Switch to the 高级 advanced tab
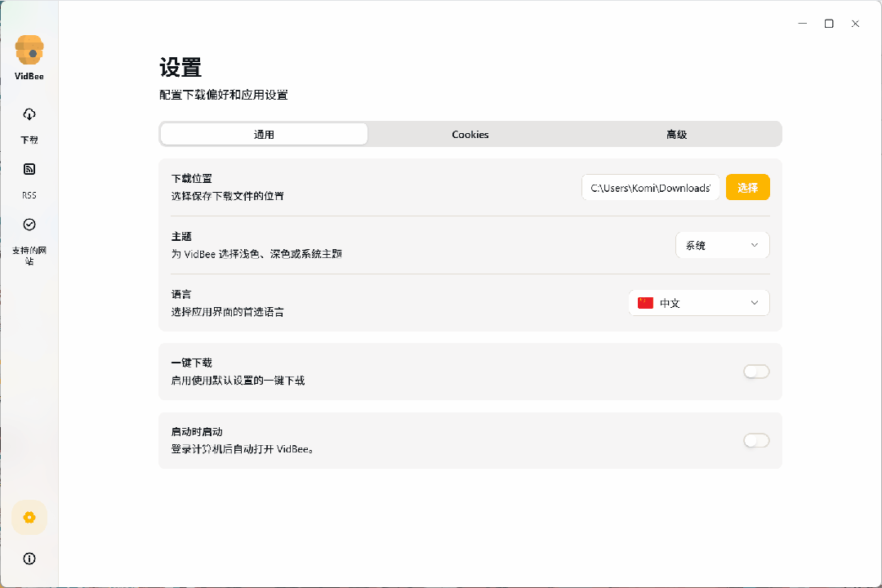Image resolution: width=882 pixels, height=588 pixels. click(676, 134)
